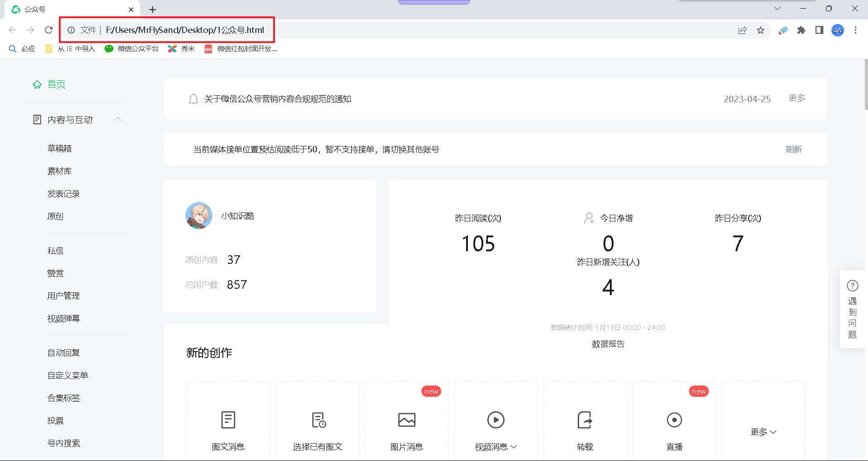Open 合集标签 in the sidebar
This screenshot has width=868, height=461.
[x=64, y=398]
